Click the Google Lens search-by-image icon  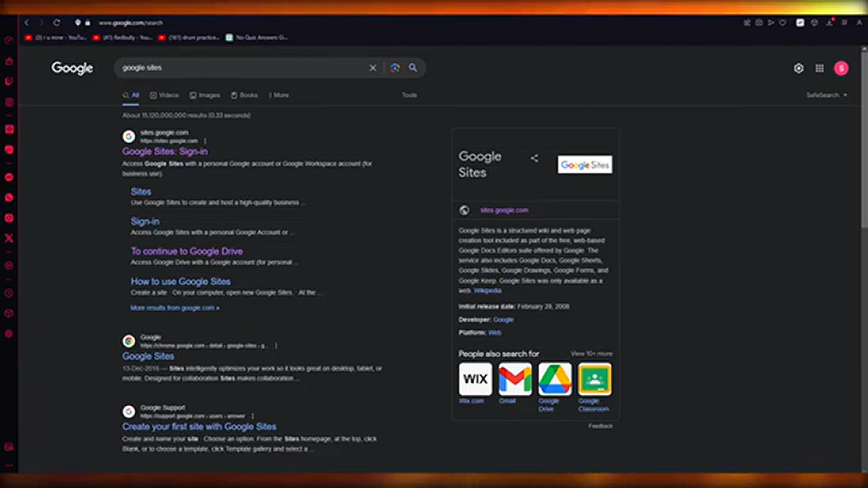pos(395,68)
